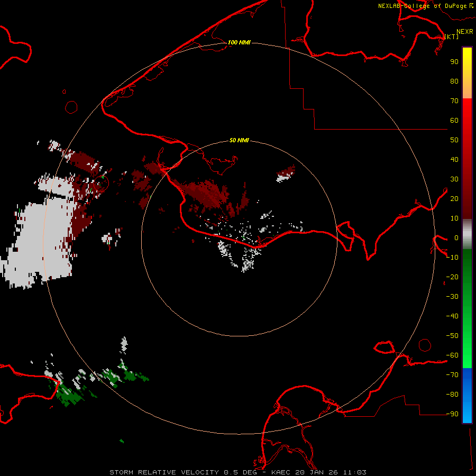Click the [KT] units label
This screenshot has height=476, width=476.
tap(452, 36)
